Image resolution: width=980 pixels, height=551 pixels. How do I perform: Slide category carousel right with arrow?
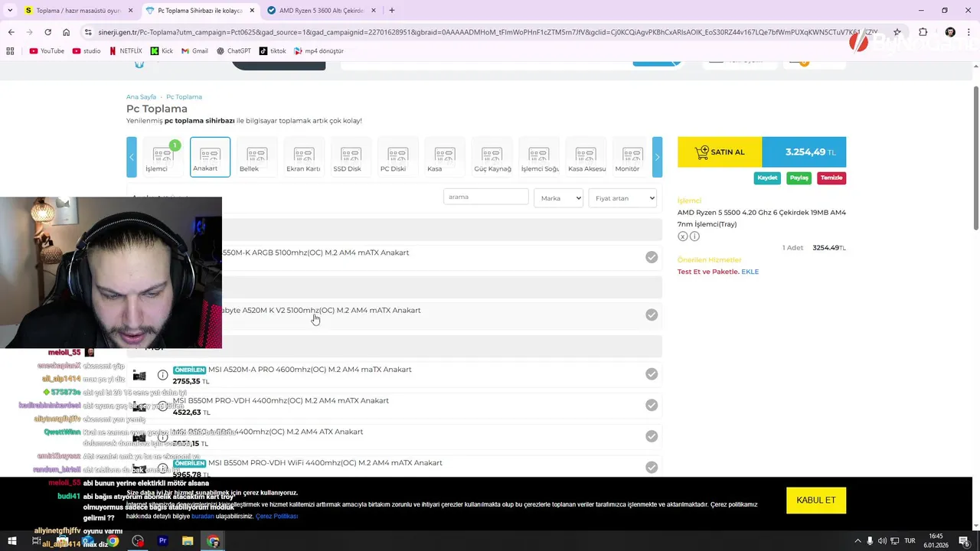pyautogui.click(x=657, y=157)
